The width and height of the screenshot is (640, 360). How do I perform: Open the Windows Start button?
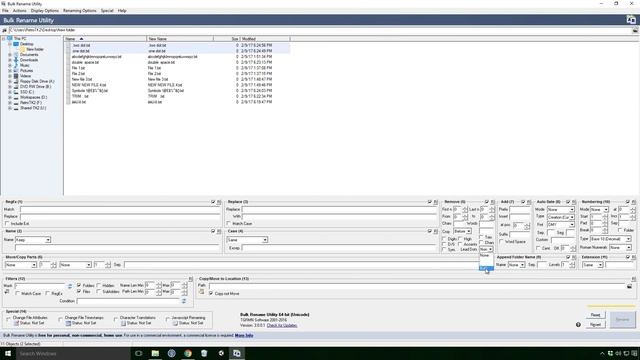[8, 353]
